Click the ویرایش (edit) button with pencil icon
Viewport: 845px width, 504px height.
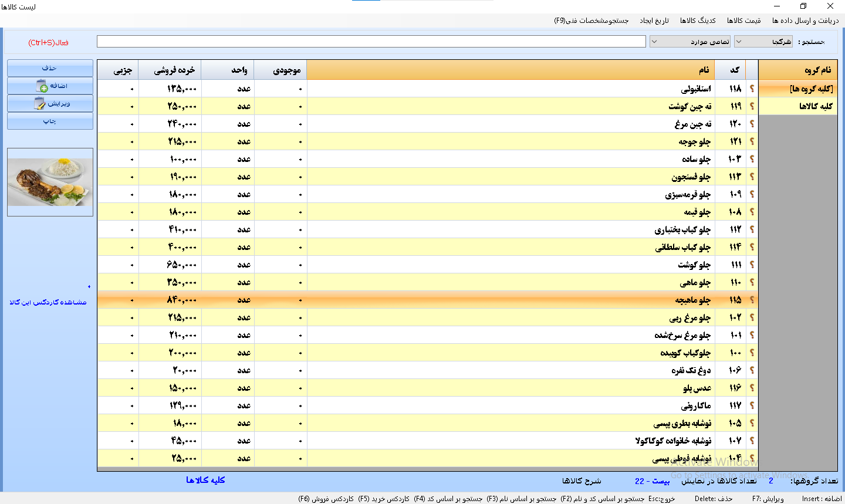point(50,104)
